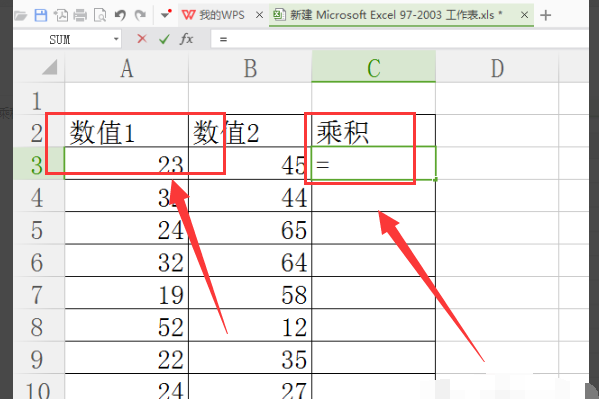
Task: Select column D header
Action: 497,68
